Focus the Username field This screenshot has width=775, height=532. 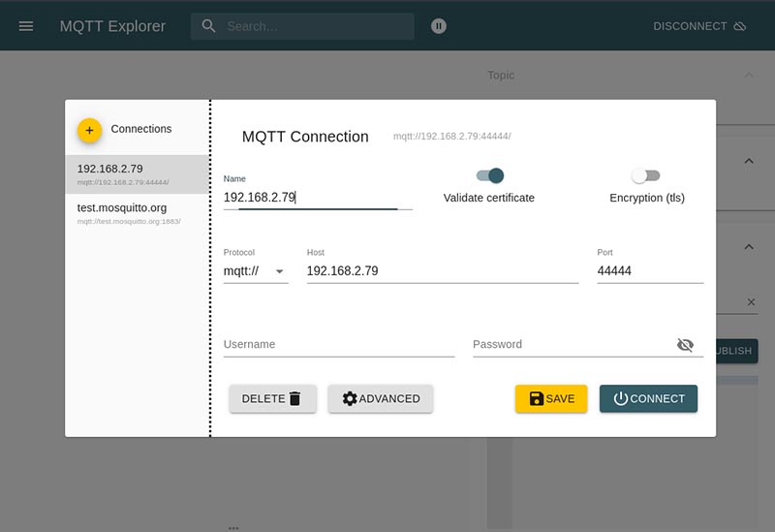[x=338, y=345]
